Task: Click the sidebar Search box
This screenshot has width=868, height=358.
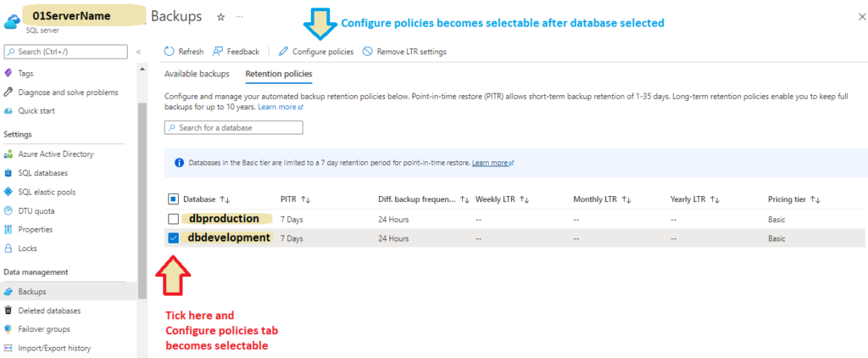Action: tap(66, 52)
